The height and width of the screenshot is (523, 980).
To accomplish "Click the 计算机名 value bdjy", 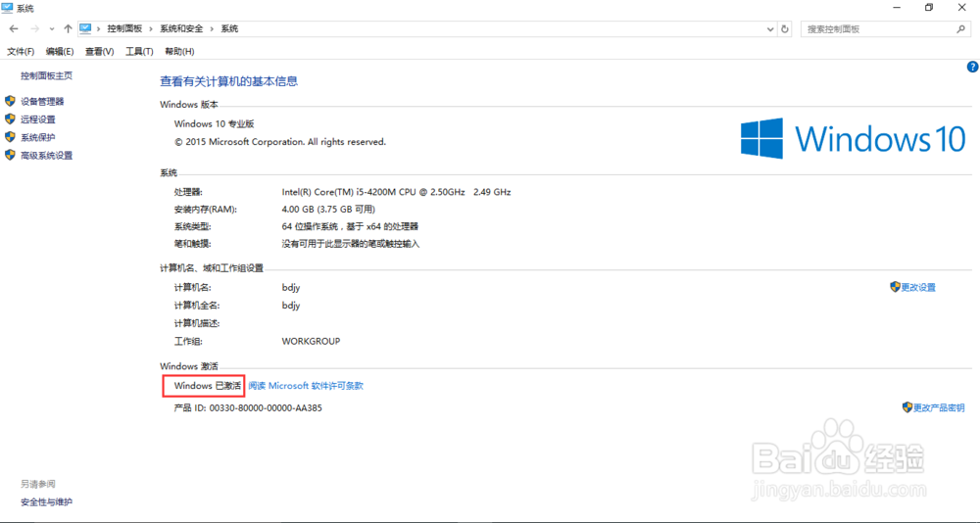I will [x=291, y=288].
